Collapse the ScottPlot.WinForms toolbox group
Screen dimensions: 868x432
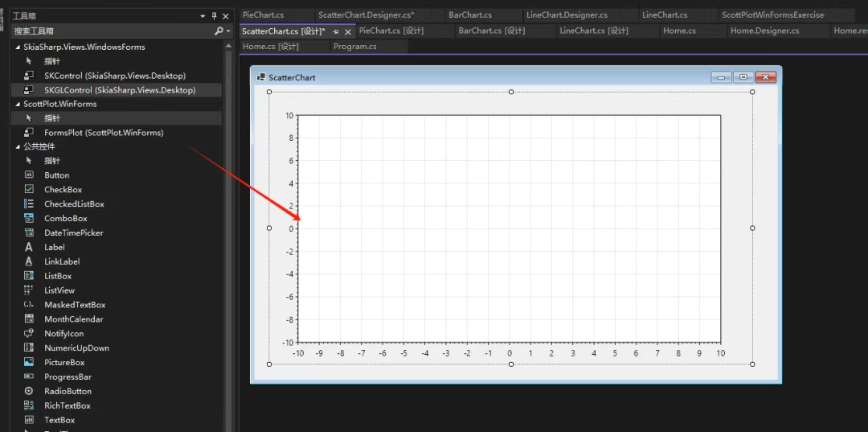click(x=18, y=105)
